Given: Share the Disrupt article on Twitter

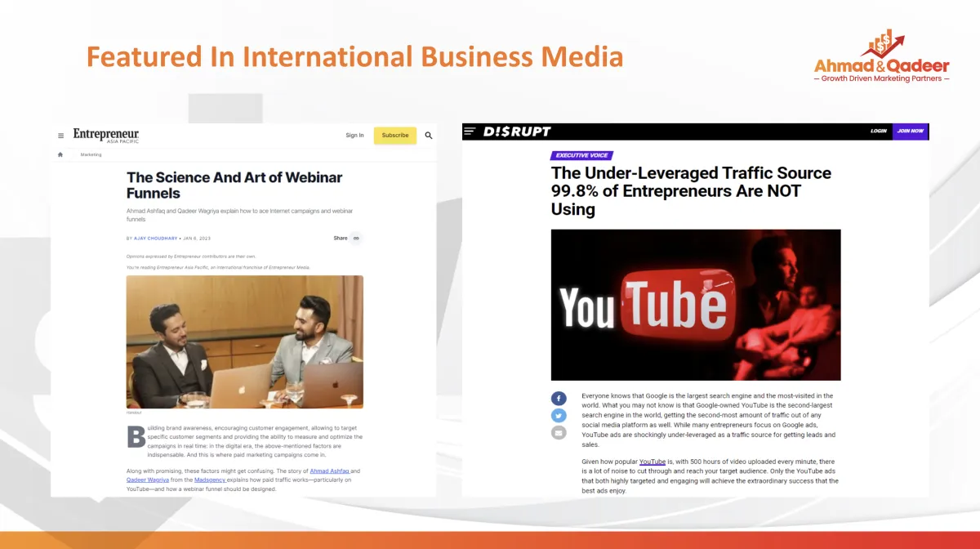Looking at the screenshot, I should coord(559,416).
